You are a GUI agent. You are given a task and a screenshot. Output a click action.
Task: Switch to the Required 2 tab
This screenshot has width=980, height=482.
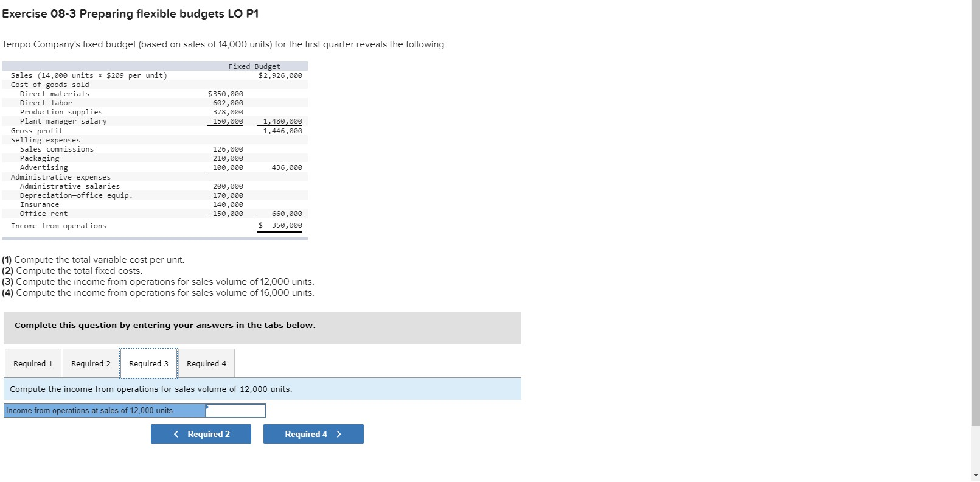(91, 363)
